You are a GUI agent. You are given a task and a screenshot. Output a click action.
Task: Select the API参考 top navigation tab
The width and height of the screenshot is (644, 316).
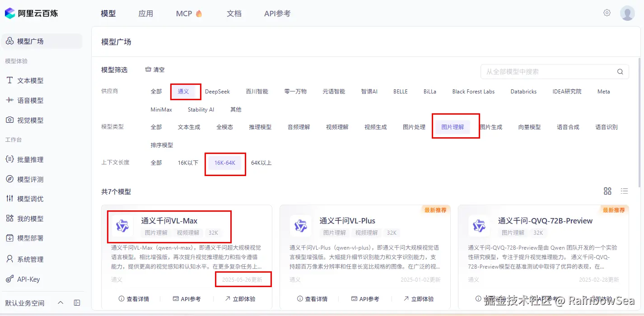pyautogui.click(x=277, y=14)
